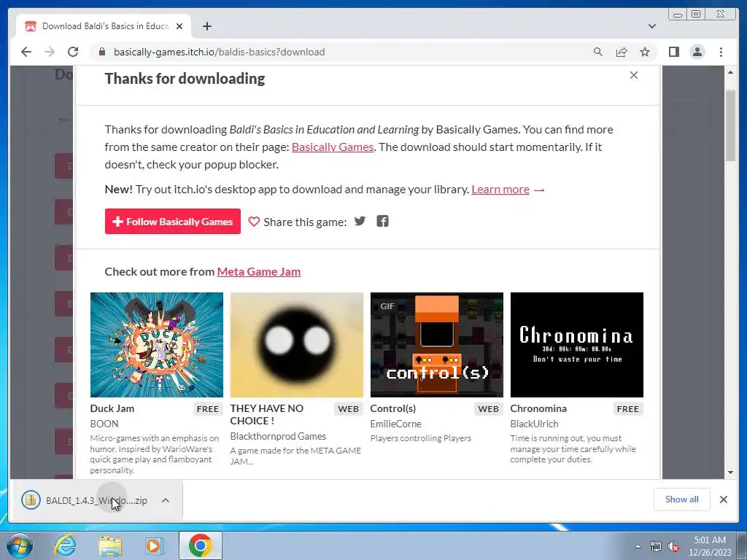This screenshot has width=747, height=560.
Task: Open the Chrome profile avatar
Action: pyautogui.click(x=697, y=52)
